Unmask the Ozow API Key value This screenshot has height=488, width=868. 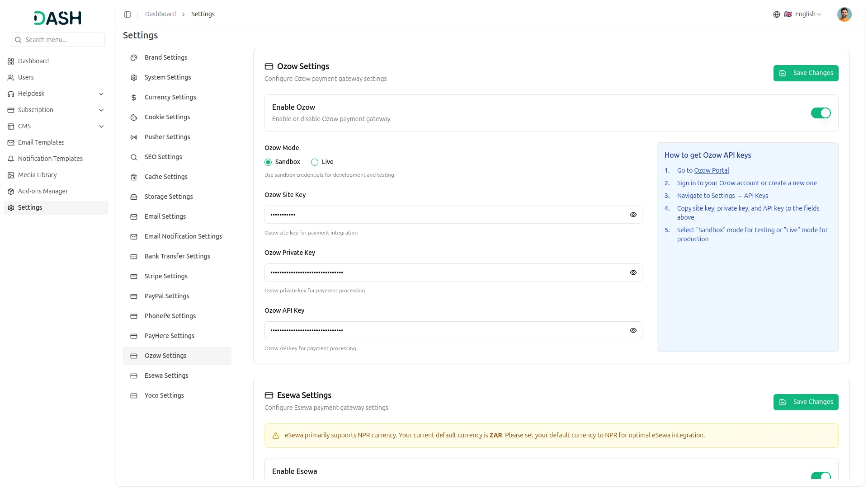[633, 330]
